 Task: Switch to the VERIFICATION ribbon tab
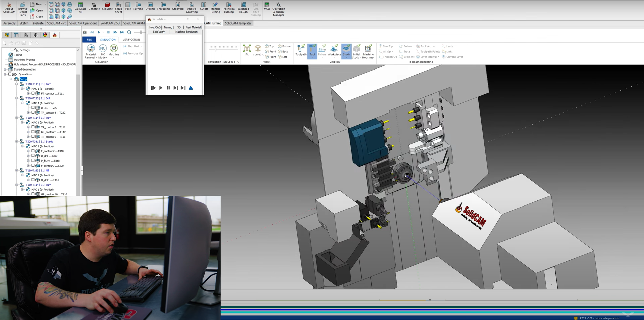click(131, 40)
